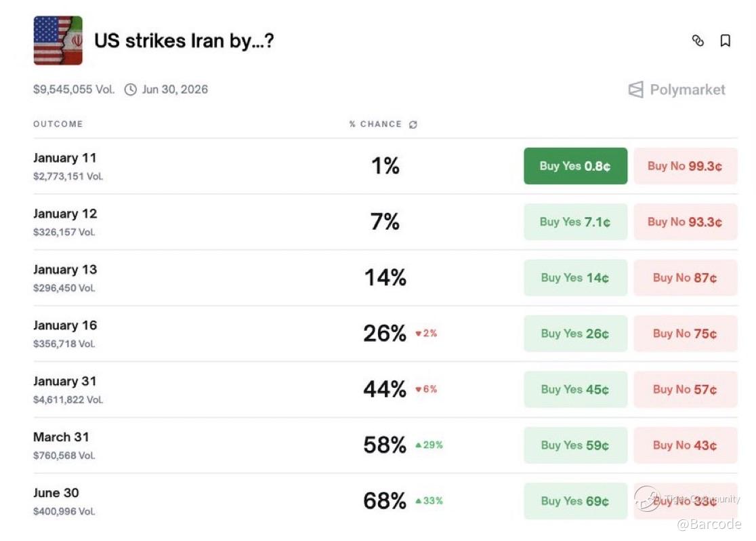Image resolution: width=756 pixels, height=541 pixels.
Task: Buy Yes at 7.1¢ for January 12
Action: tap(575, 222)
